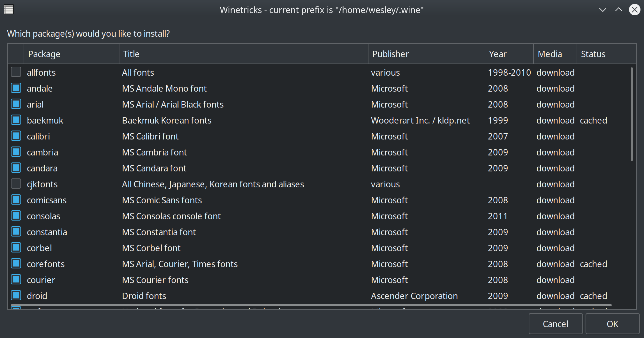
Task: Maximize the Winetricks window
Action: (x=618, y=10)
